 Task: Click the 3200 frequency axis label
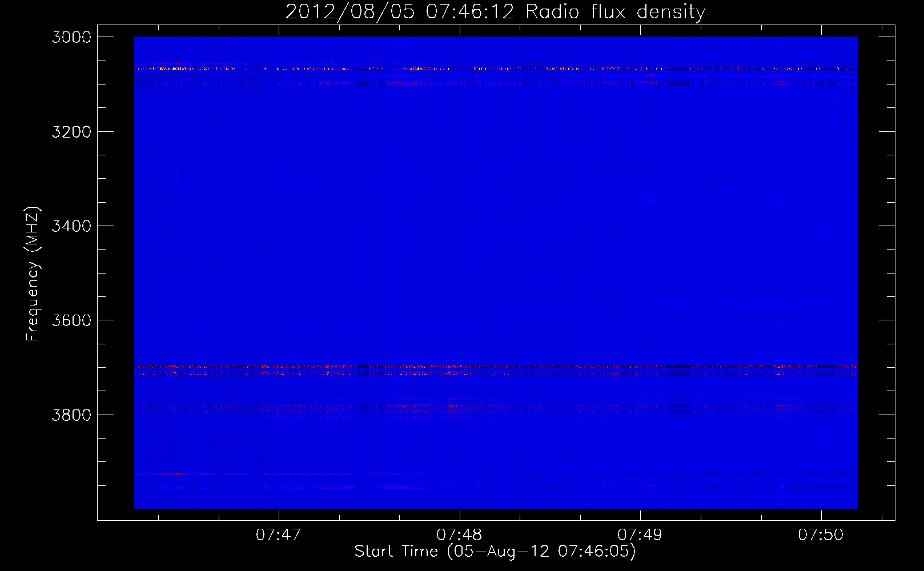(71, 132)
